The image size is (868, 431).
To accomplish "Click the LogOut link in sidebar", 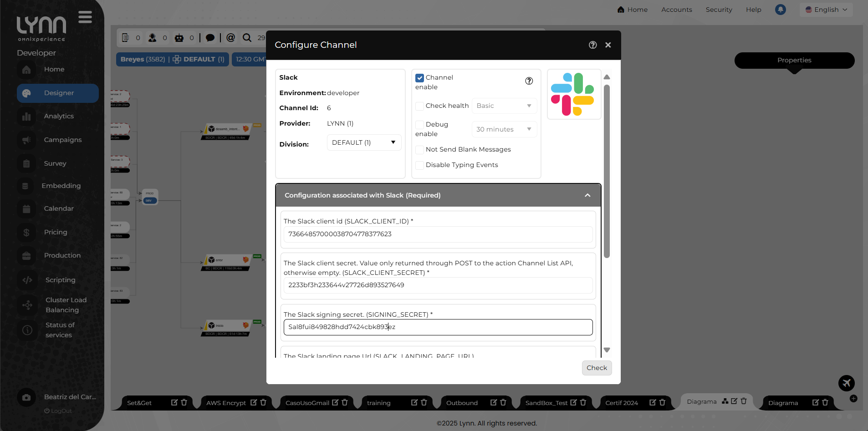I will point(58,411).
